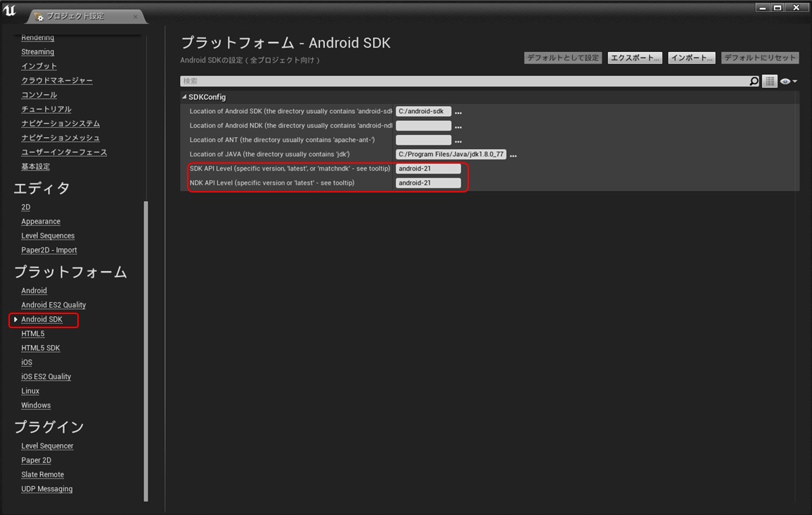The width and height of the screenshot is (812, 515).
Task: Toggle the property matrix grid icon
Action: click(x=770, y=82)
